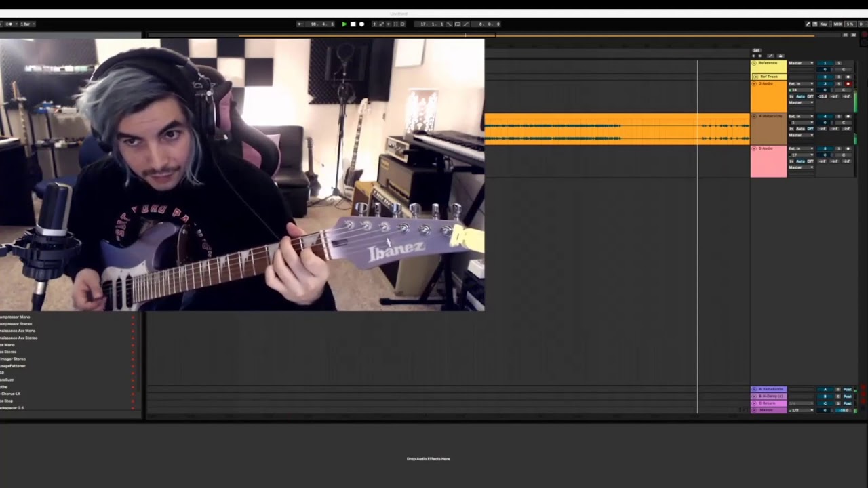This screenshot has height=488, width=868.
Task: Toggle MIDI map mode switch
Action: tap(837, 24)
